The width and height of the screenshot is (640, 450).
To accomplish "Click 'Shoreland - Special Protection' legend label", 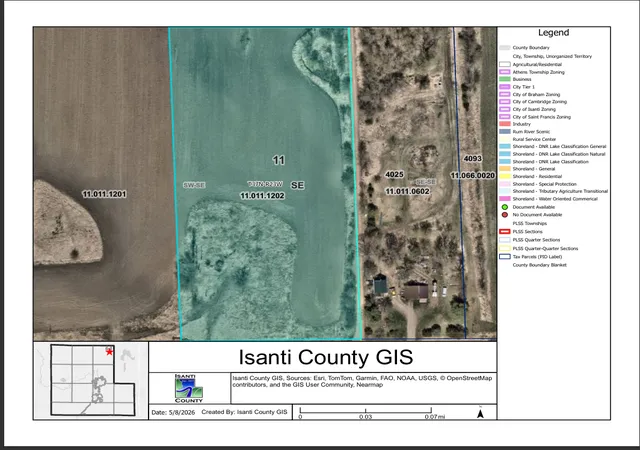I will [x=544, y=184].
